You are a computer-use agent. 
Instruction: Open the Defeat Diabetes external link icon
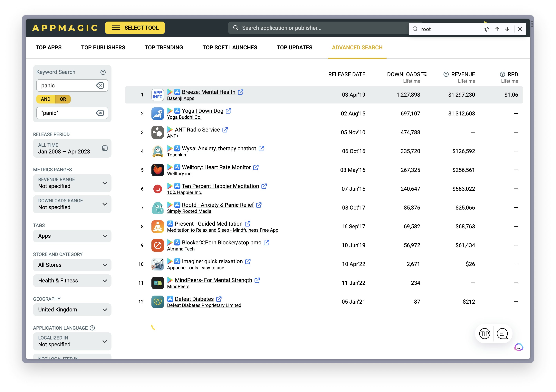(219, 299)
